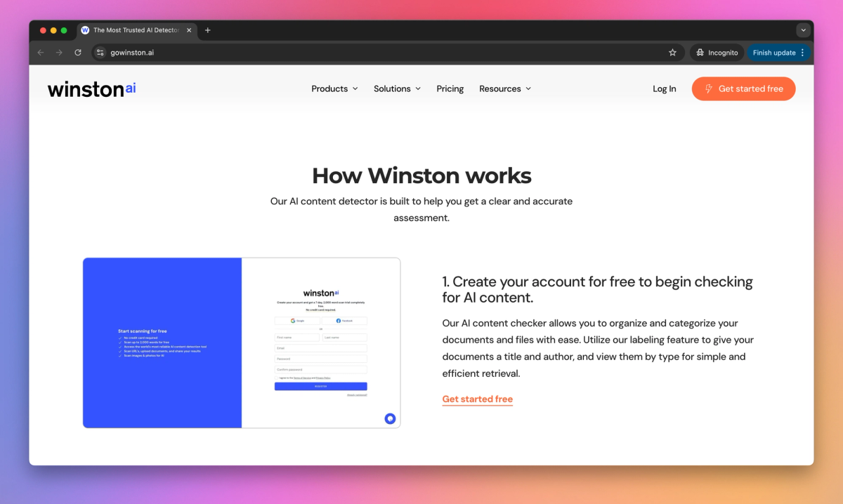Click the orange Get started free button
Screen dimensions: 843x504
(x=743, y=88)
